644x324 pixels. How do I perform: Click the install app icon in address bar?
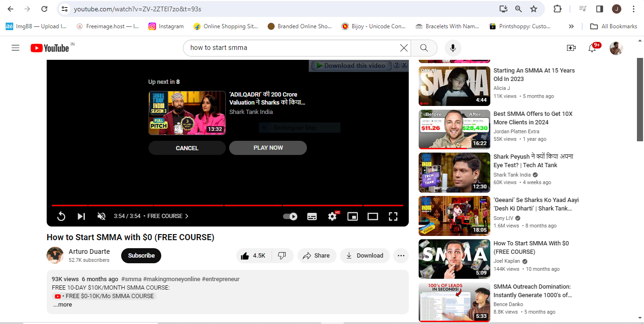click(504, 9)
